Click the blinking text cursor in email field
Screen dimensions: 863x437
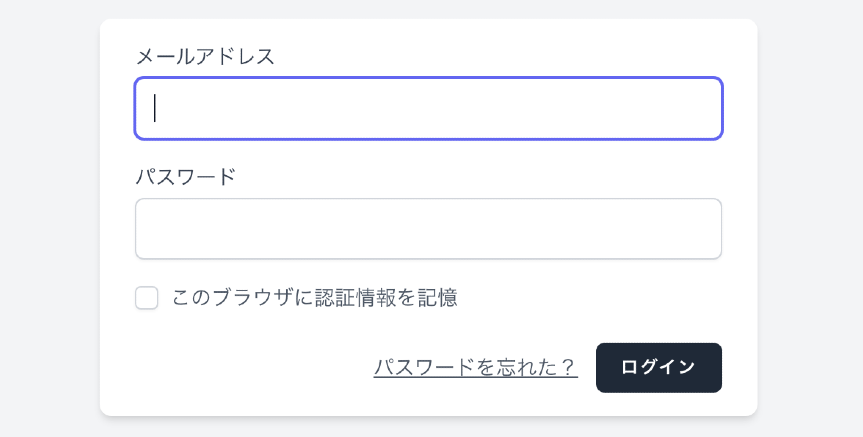(x=155, y=108)
